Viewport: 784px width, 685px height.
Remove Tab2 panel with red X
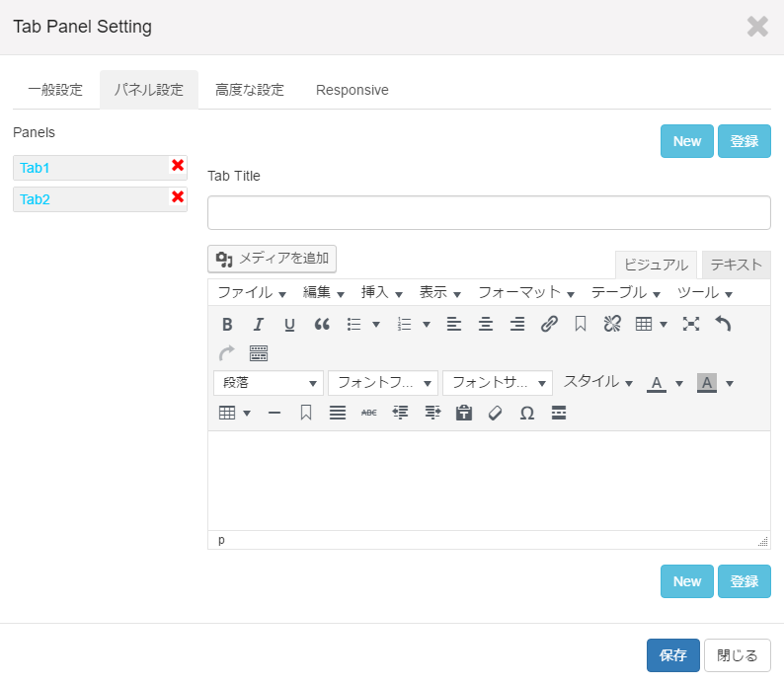pos(178,196)
